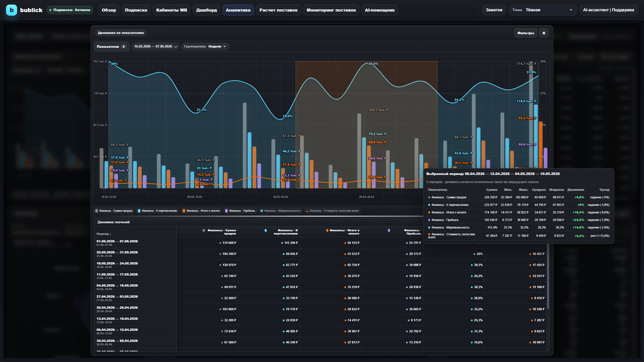Open the Показатели selector with 6 items
Viewport: 644px width, 362px height.
click(111, 46)
